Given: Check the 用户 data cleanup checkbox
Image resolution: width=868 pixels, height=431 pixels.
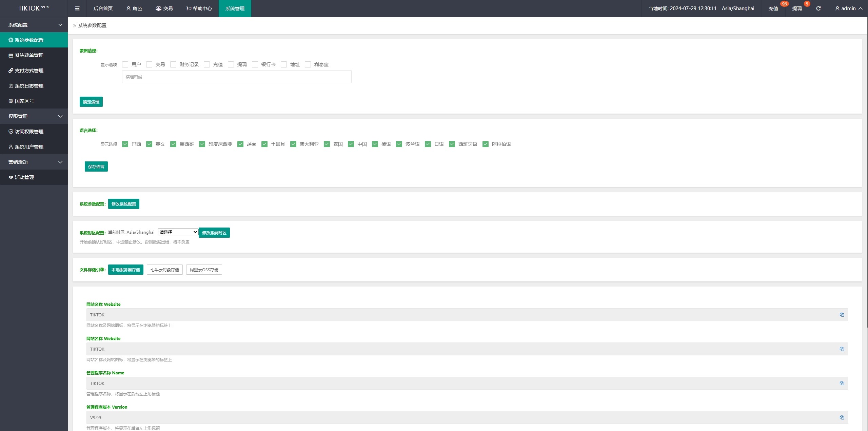Looking at the screenshot, I should point(125,64).
